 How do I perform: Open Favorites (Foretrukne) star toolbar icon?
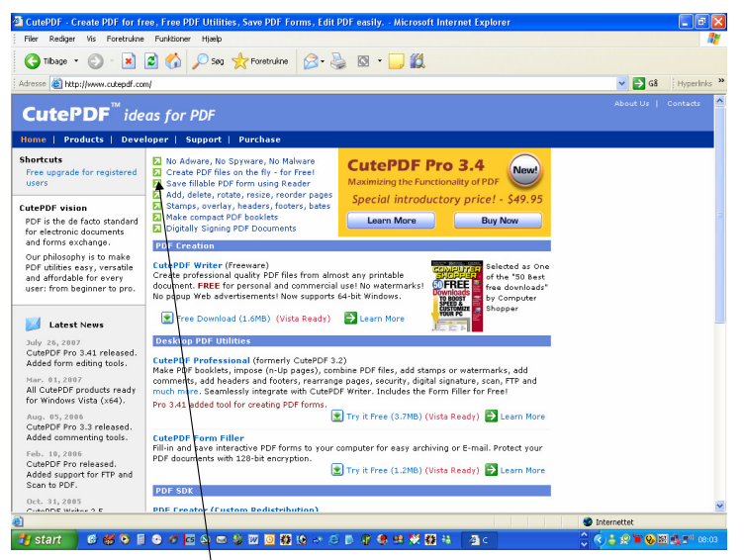pyautogui.click(x=240, y=61)
